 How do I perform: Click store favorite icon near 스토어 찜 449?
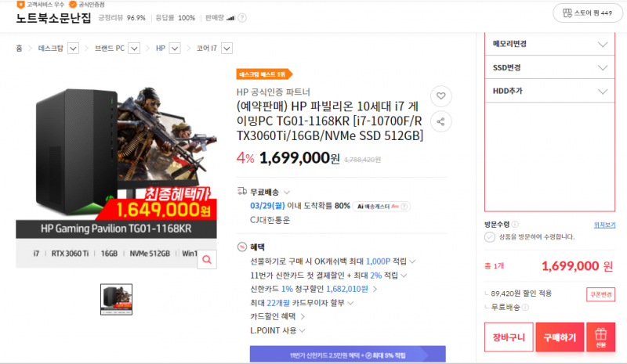click(x=567, y=13)
